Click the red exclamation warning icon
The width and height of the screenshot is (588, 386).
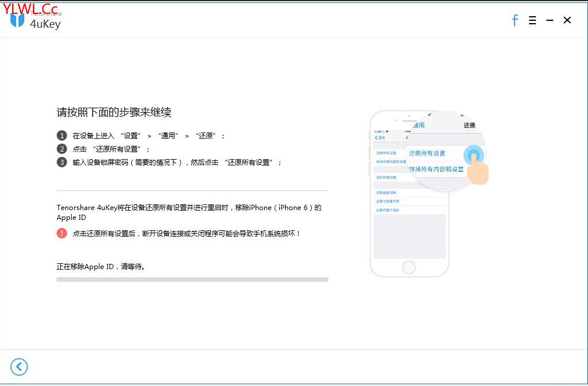tap(62, 233)
